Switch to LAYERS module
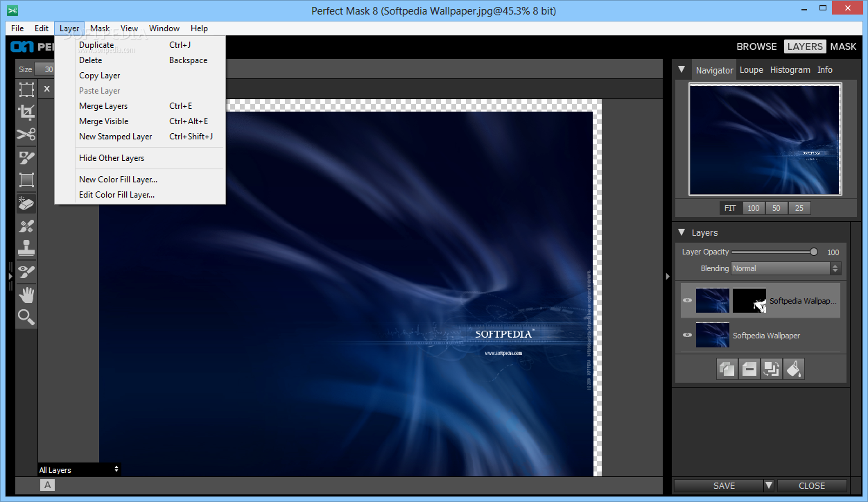Viewport: 868px width, 502px height. 805,46
